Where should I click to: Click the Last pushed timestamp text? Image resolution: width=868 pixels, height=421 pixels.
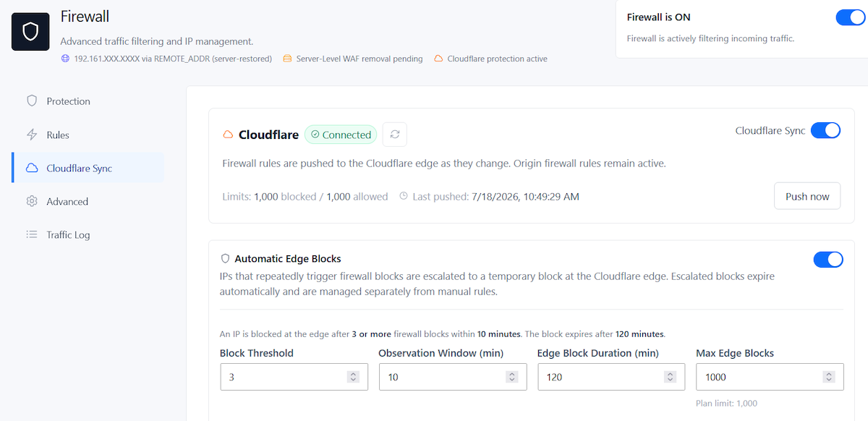[524, 196]
